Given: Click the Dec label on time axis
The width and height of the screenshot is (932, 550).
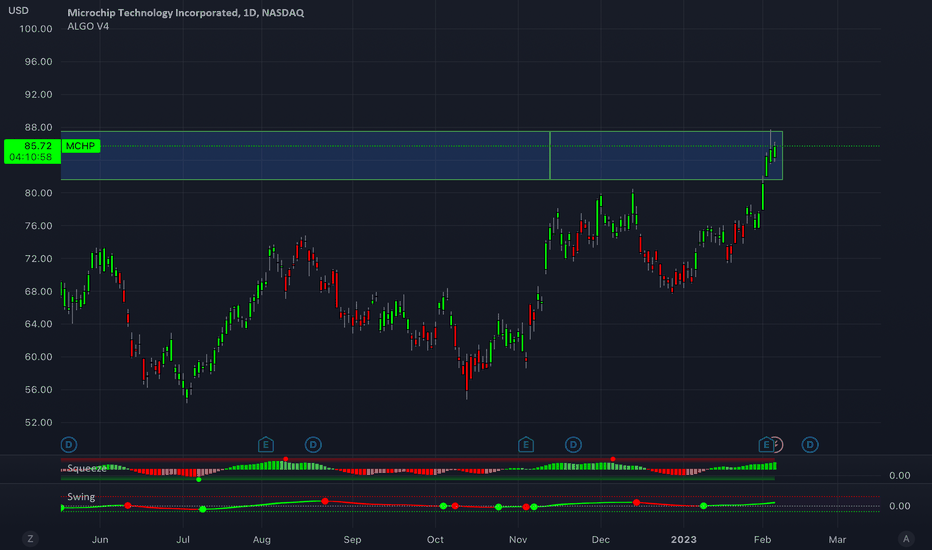Looking at the screenshot, I should tap(600, 539).
